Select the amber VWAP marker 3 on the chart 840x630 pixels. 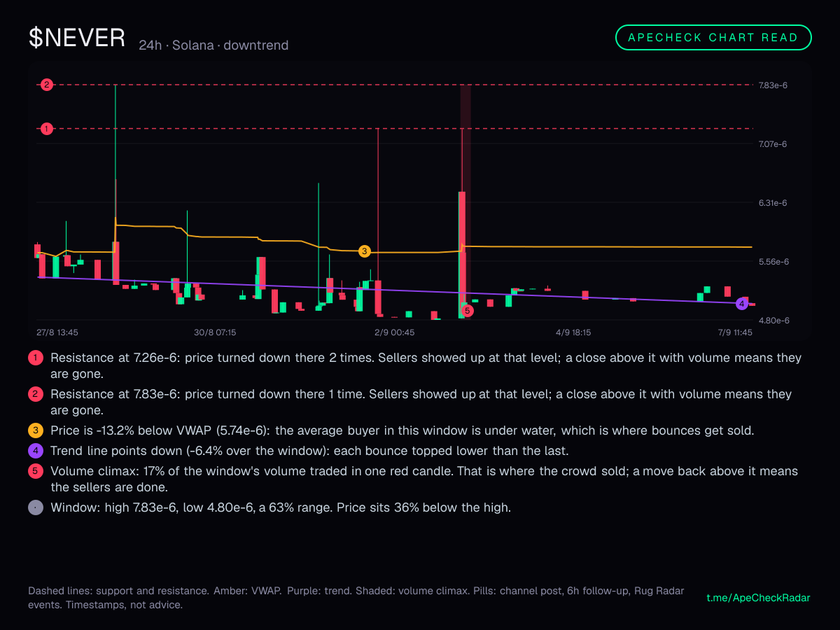click(364, 251)
